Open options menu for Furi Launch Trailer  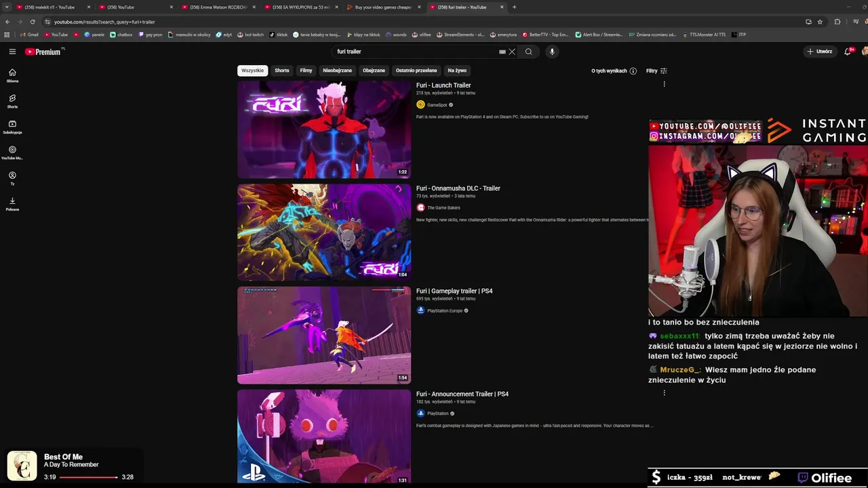[664, 84]
